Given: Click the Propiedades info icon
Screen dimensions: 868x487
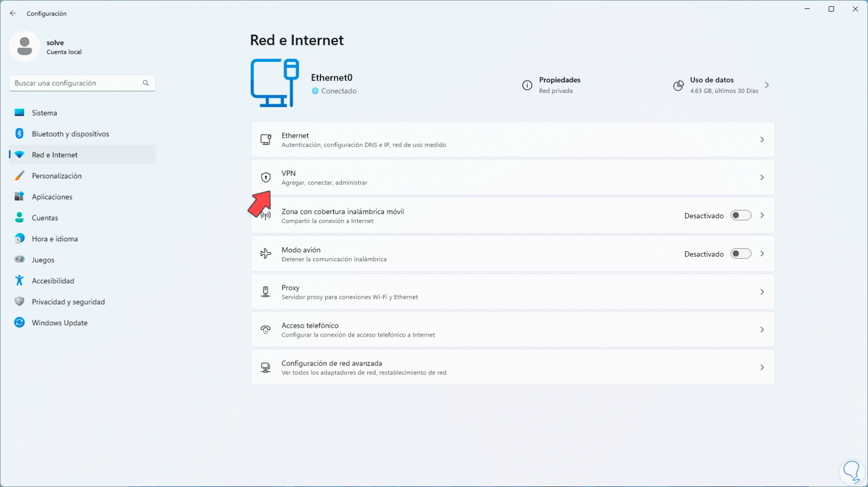Looking at the screenshot, I should 527,85.
